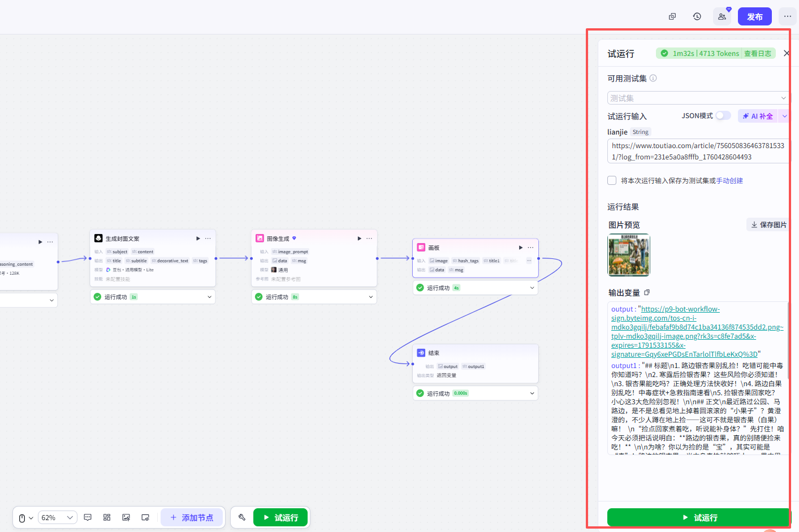The width and height of the screenshot is (799, 532).
Task: Copy output variables with the copy icon
Action: click(x=647, y=292)
